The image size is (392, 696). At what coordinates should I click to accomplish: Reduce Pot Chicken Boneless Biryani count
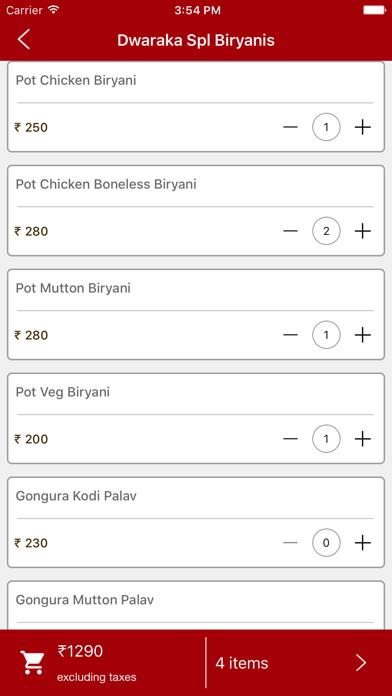click(290, 231)
